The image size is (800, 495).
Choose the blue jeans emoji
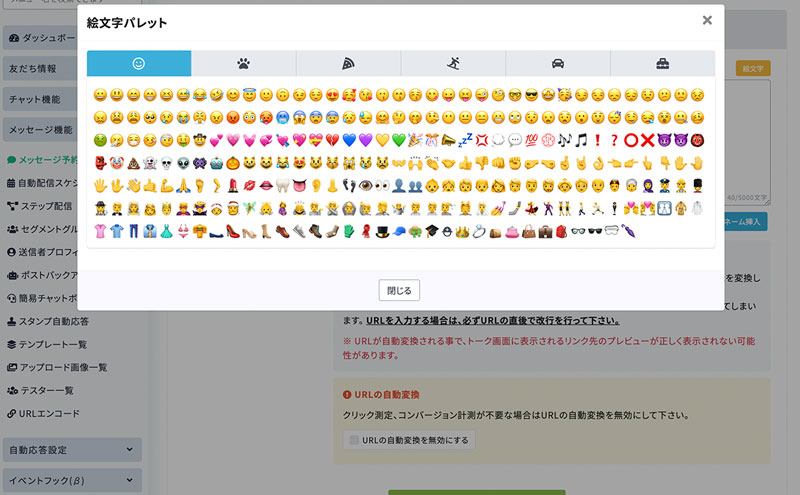134,232
